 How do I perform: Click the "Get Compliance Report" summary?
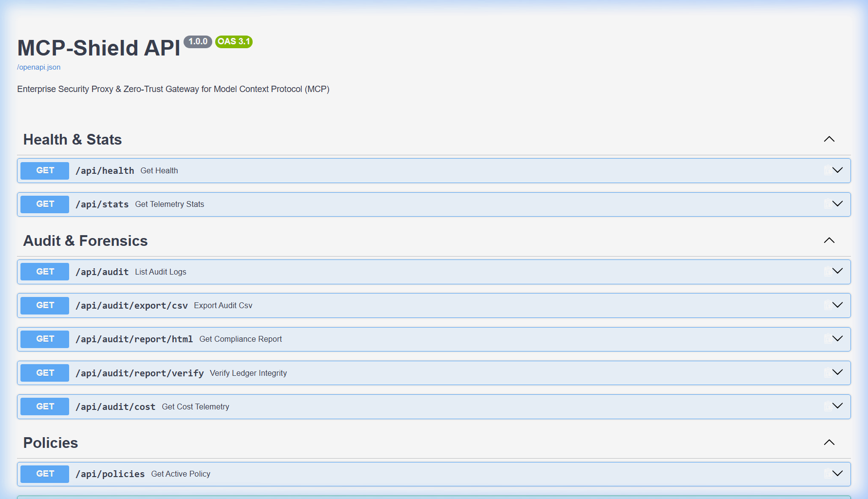(240, 339)
